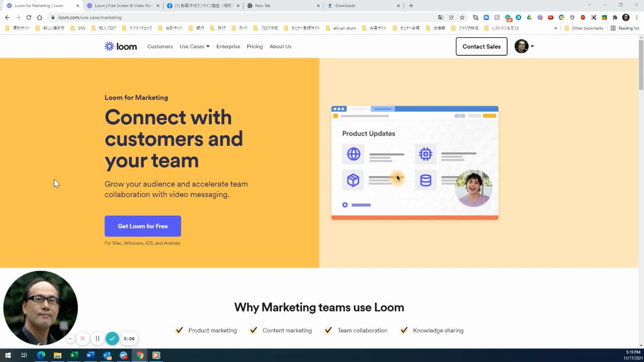Click the Contact Sales button
Image resolution: width=644 pixels, height=362 pixels.
click(481, 46)
